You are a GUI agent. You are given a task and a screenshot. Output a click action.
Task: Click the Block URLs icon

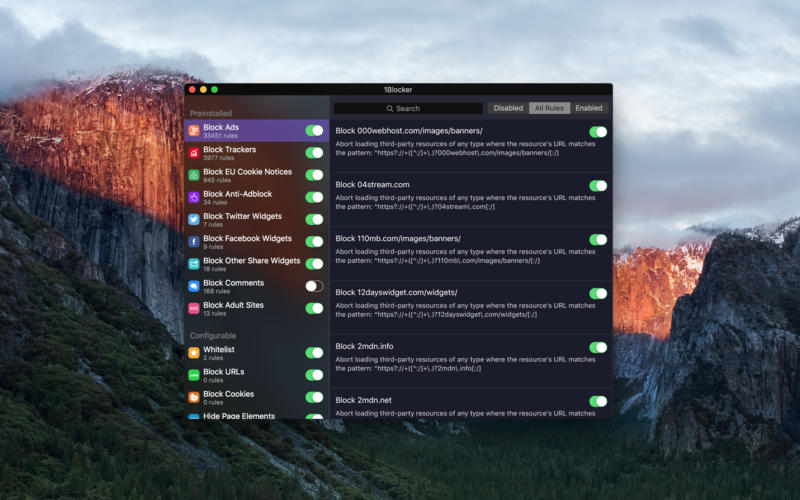coord(194,375)
